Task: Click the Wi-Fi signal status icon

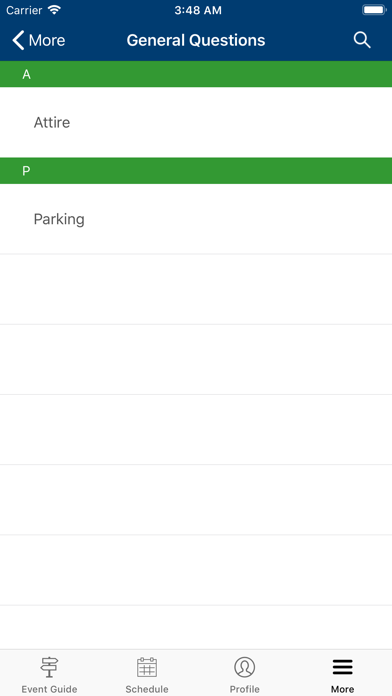Action: (55, 10)
